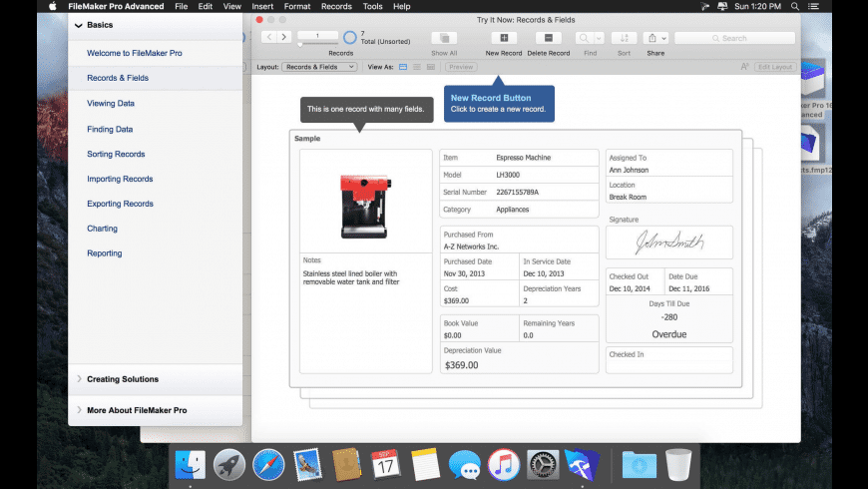Screen dimensions: 868x489
Task: Open the Help menu
Action: point(402,7)
